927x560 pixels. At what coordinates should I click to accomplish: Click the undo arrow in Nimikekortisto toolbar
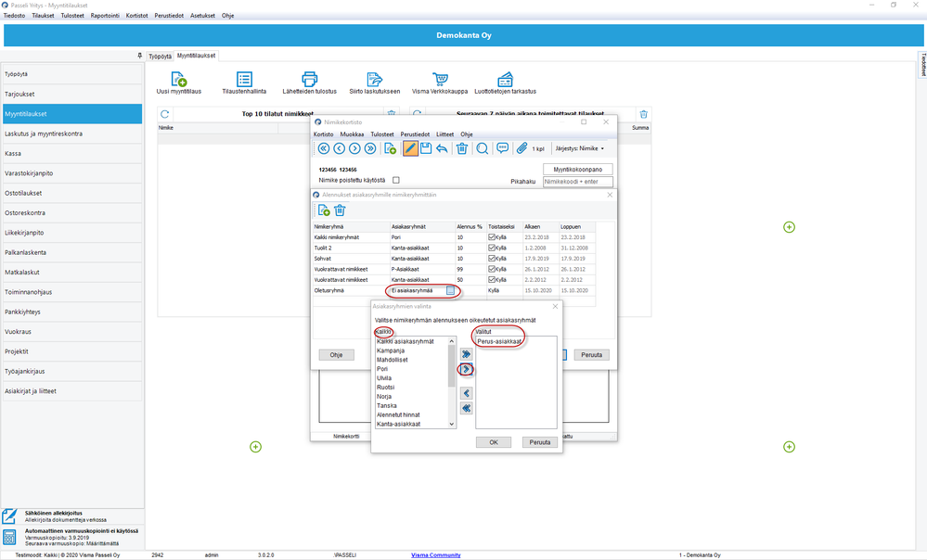(442, 148)
